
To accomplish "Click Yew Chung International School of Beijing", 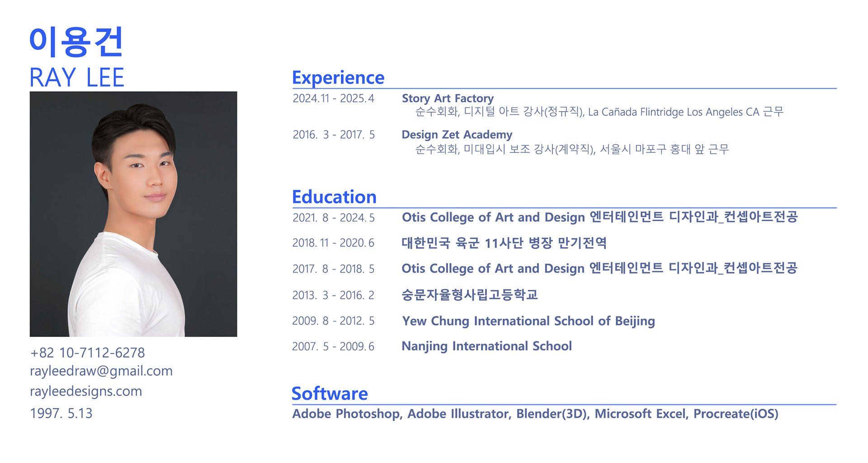I will pos(528,321).
